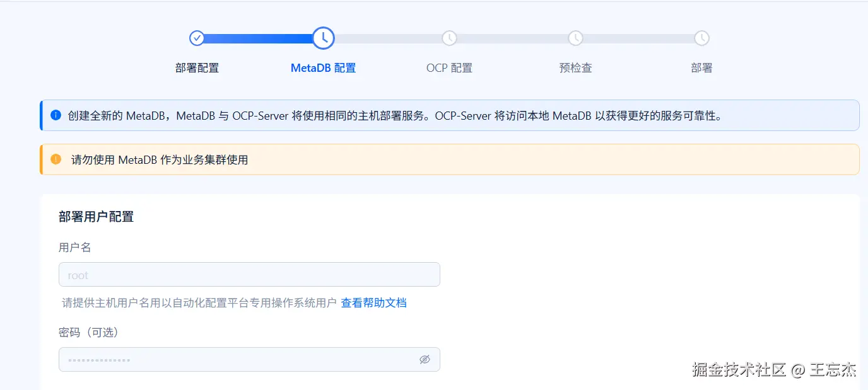Screen dimensions: 868x390
Task: Click the 部署用户配置 section heading
Action: (x=96, y=217)
